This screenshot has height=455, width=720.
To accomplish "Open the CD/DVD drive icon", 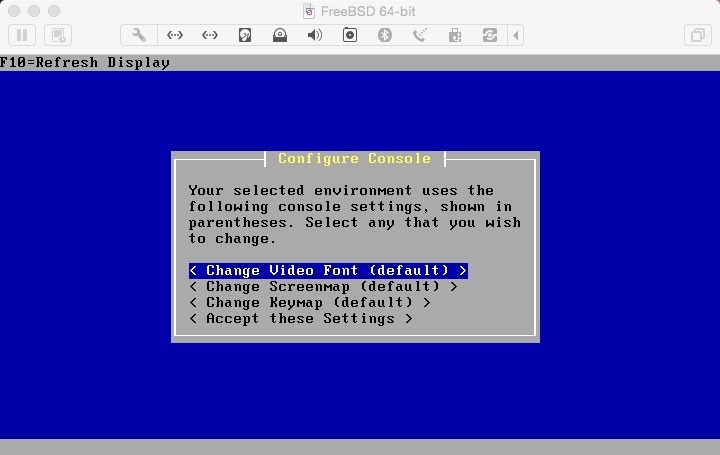I will [280, 35].
